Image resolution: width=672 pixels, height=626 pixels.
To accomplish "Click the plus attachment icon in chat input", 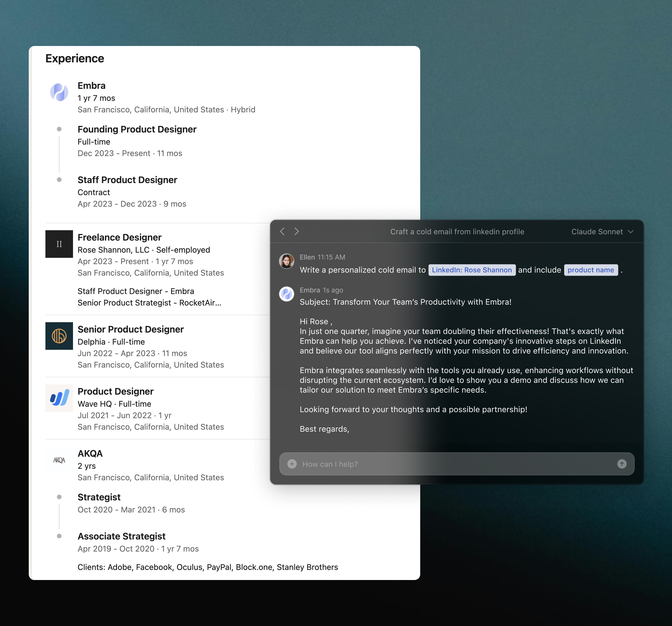I will pyautogui.click(x=292, y=464).
